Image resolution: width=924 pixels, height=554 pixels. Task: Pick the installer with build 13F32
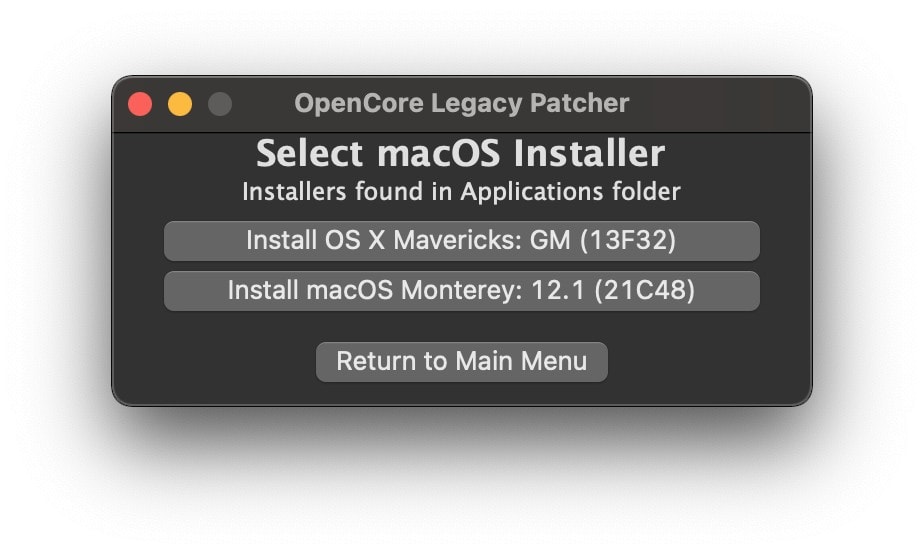pyautogui.click(x=461, y=241)
